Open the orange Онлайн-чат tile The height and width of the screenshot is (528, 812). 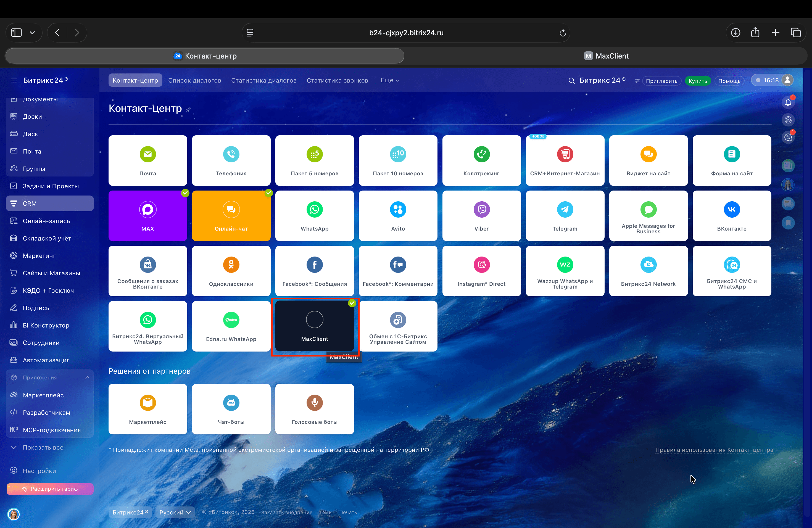pyautogui.click(x=231, y=216)
